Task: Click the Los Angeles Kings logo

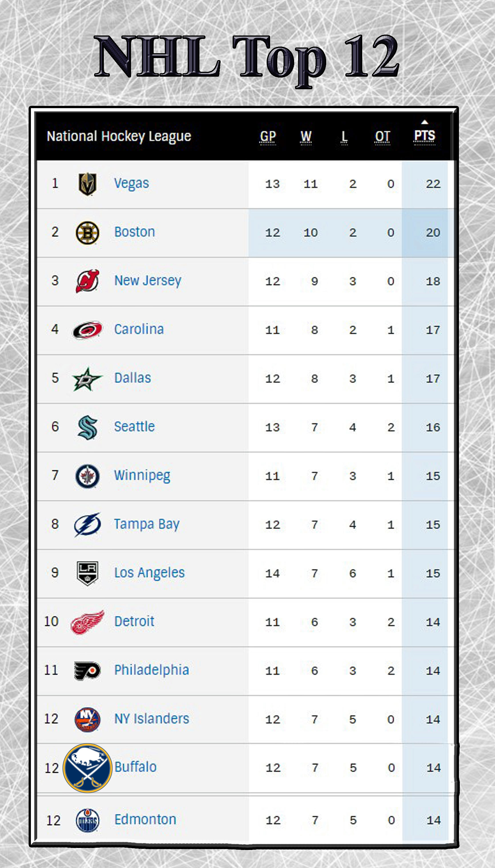Action: 87,573
